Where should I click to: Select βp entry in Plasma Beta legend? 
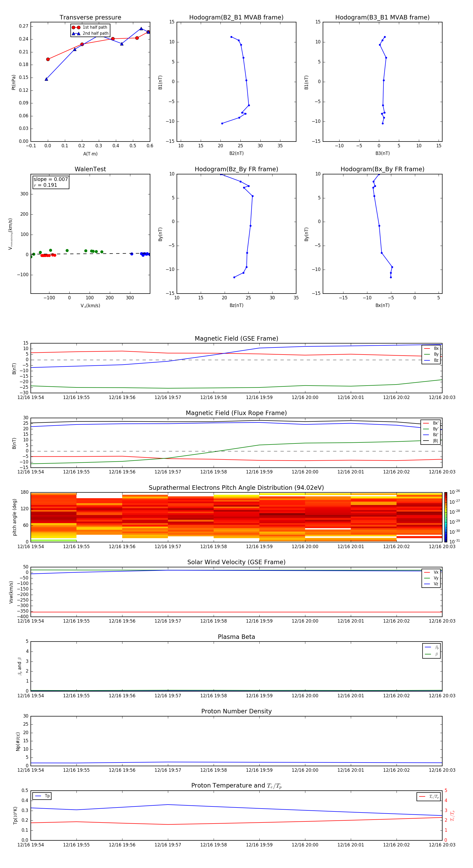pyautogui.click(x=431, y=647)
